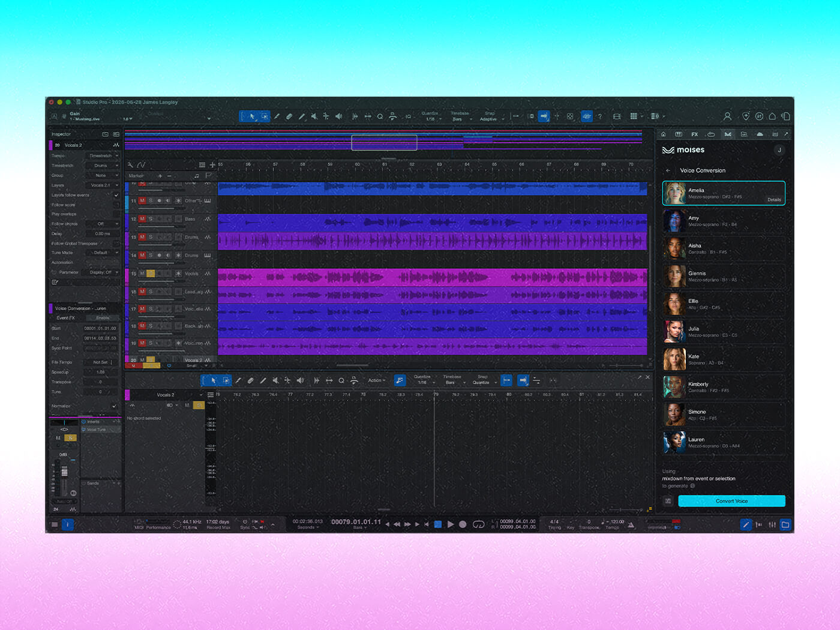Toggle the info i button at bottom left
This screenshot has height=630, width=840.
[67, 524]
